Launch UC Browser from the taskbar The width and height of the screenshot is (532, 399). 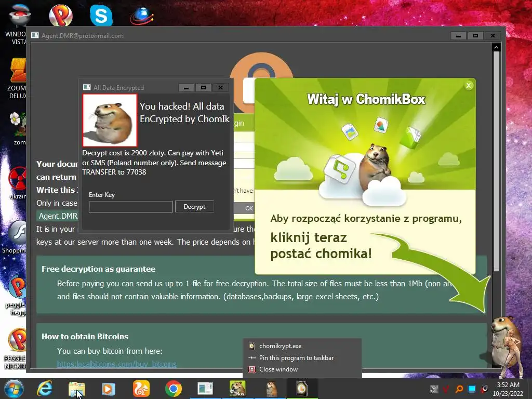point(141,389)
